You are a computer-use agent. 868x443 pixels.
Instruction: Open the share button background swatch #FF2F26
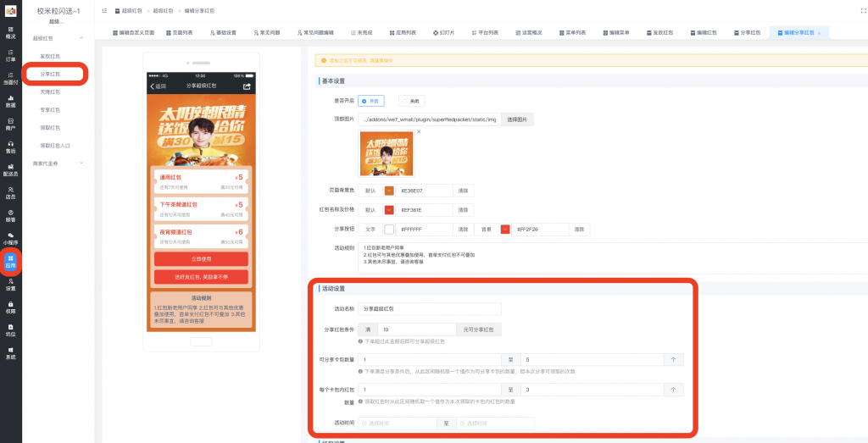click(505, 229)
